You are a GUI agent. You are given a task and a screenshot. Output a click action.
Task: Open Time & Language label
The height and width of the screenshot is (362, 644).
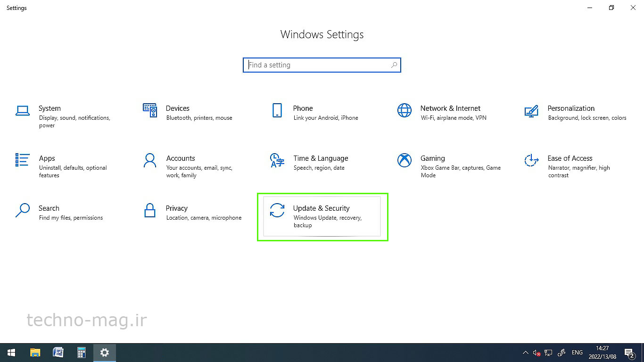point(321,158)
